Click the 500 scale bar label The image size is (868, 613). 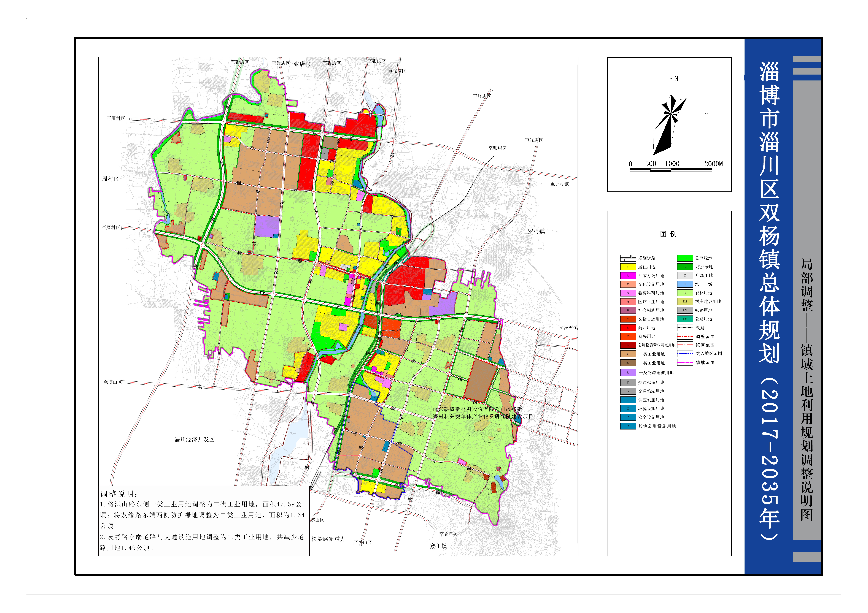[x=651, y=164]
